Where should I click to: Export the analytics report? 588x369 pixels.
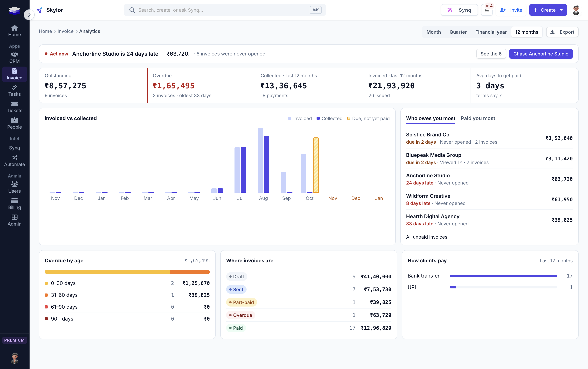click(x=562, y=32)
